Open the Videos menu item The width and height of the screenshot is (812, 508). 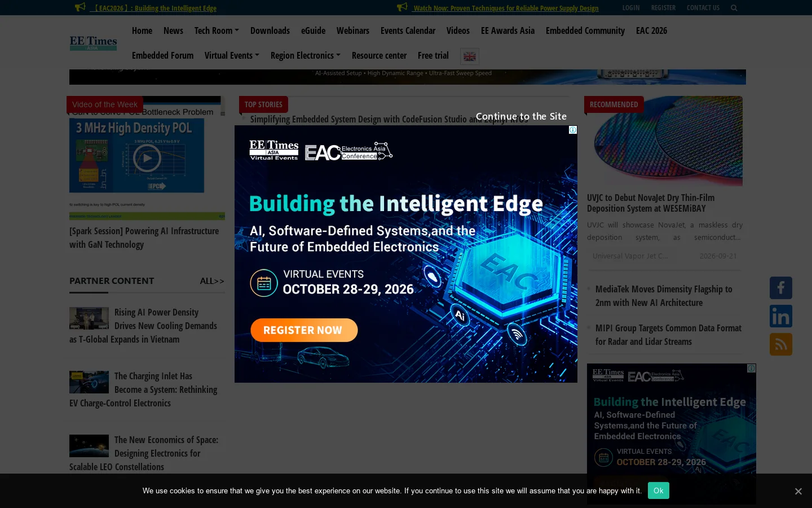(458, 30)
